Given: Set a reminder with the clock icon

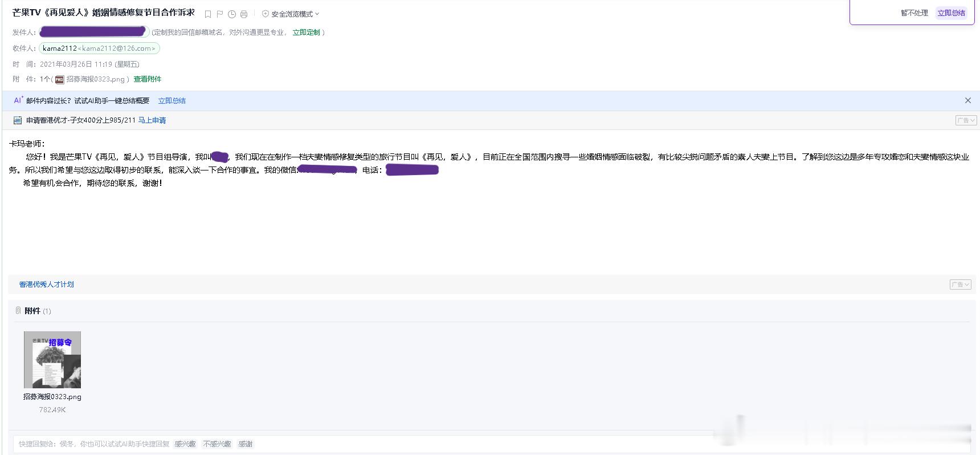Looking at the screenshot, I should click(232, 14).
